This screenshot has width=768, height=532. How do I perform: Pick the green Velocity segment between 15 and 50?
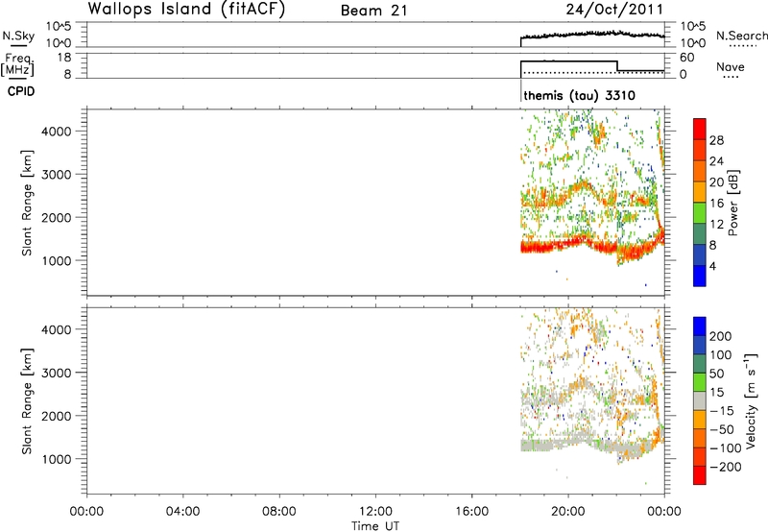[x=700, y=382]
